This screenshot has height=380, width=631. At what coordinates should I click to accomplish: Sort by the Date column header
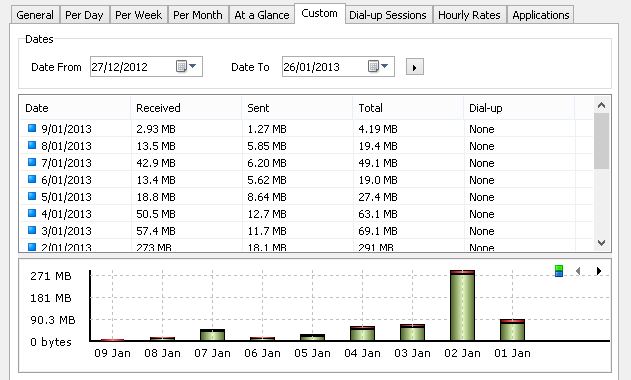pyautogui.click(x=75, y=108)
